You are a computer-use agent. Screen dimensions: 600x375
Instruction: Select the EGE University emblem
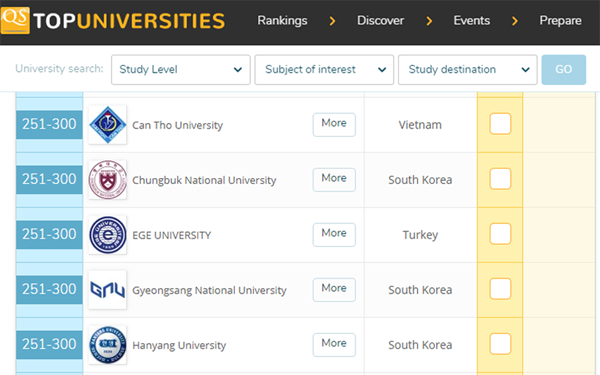[x=108, y=235]
